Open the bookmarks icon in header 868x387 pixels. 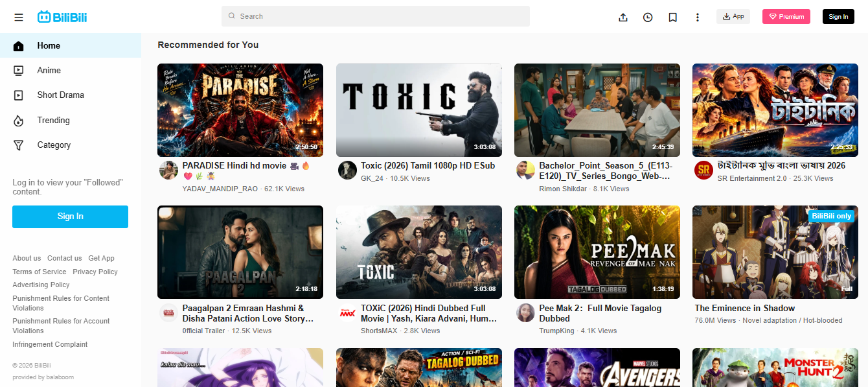point(673,17)
